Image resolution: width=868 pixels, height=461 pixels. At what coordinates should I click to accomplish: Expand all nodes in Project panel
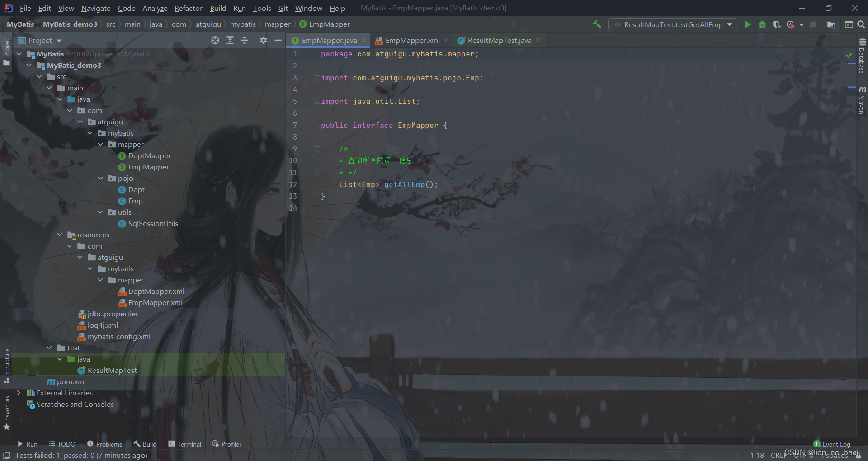pyautogui.click(x=230, y=40)
